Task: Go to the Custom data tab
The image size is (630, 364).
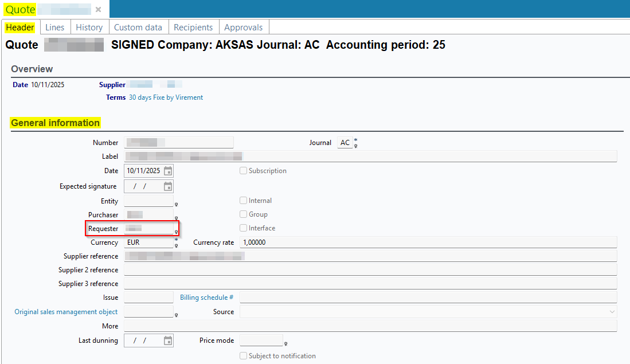Action: coord(138,28)
